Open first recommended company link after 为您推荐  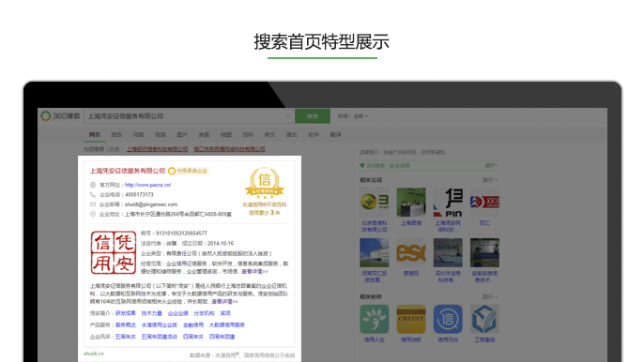(x=157, y=149)
